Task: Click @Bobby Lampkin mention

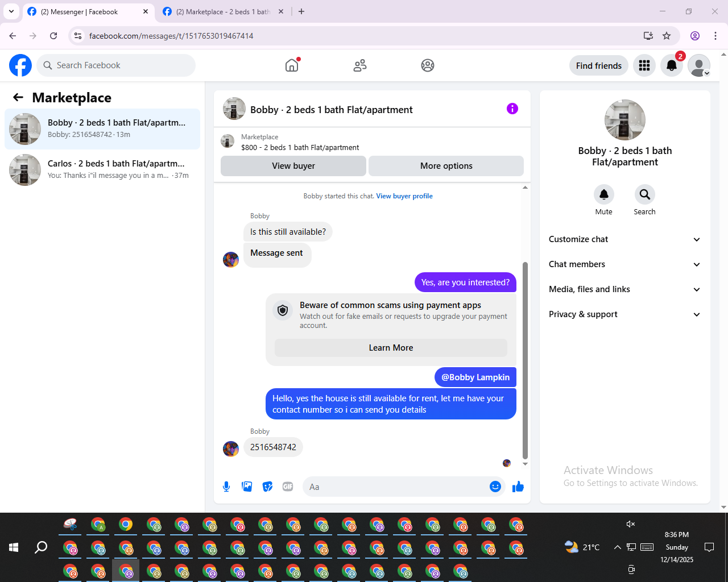Action: pyautogui.click(x=475, y=377)
